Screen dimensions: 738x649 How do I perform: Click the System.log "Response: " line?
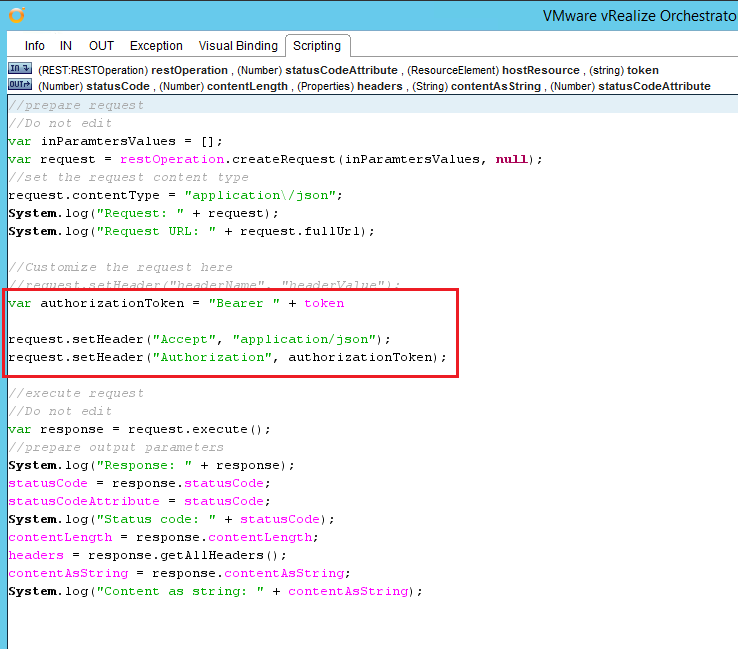[152, 465]
